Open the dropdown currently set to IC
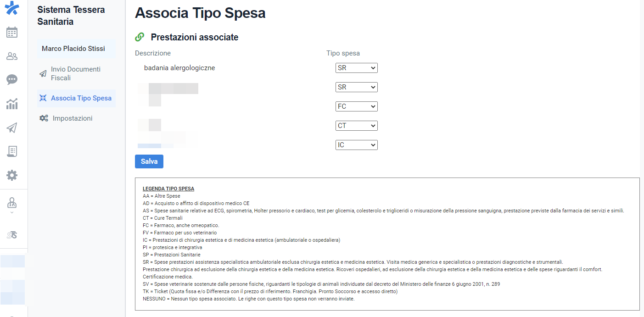644x317 pixels. pos(356,145)
